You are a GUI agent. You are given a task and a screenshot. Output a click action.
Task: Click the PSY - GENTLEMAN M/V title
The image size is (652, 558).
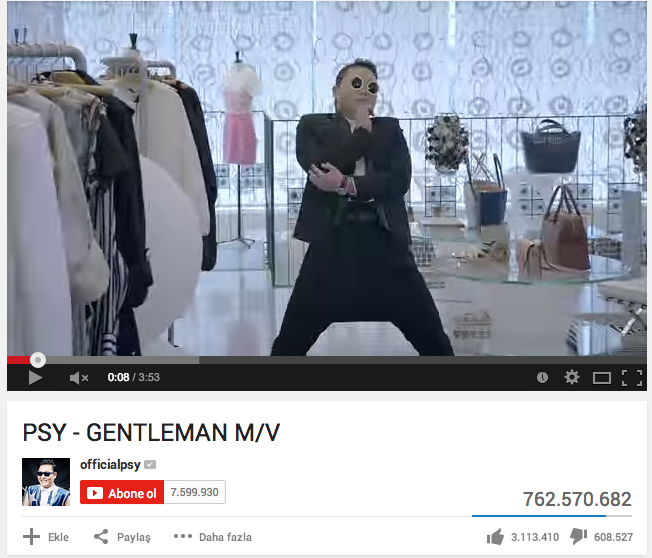(151, 432)
